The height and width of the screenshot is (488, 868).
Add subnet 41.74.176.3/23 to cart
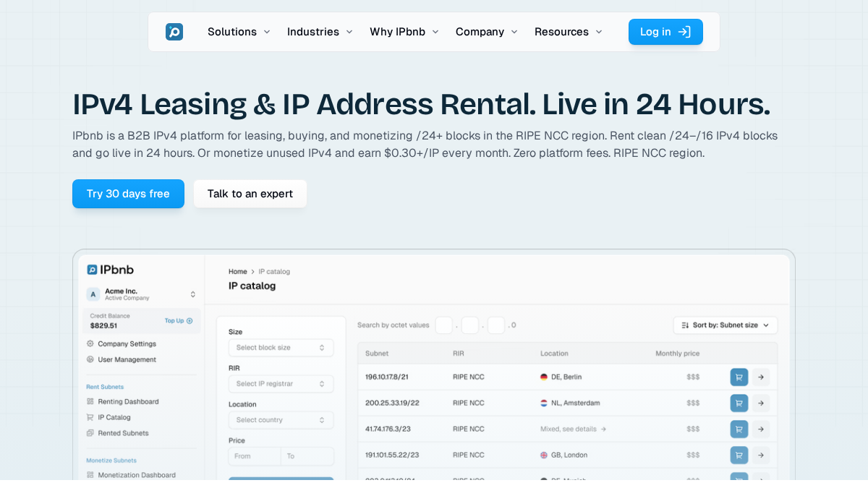tap(739, 429)
